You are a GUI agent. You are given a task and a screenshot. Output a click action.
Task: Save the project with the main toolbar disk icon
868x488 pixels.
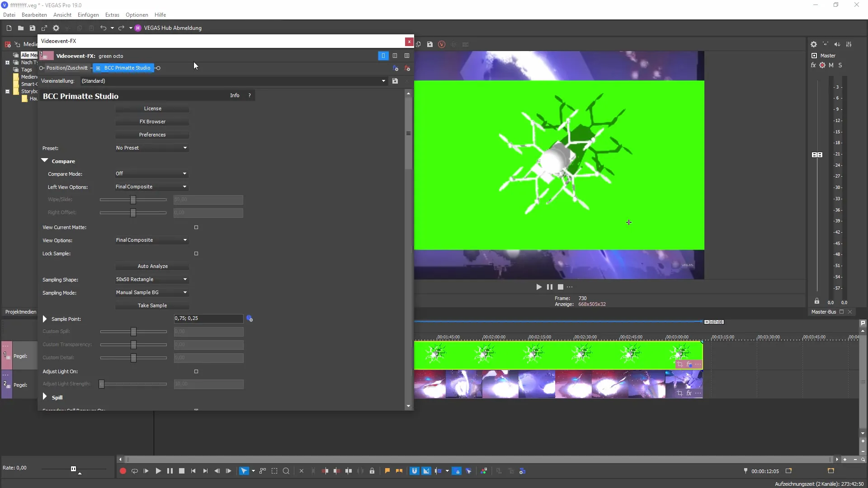click(33, 28)
